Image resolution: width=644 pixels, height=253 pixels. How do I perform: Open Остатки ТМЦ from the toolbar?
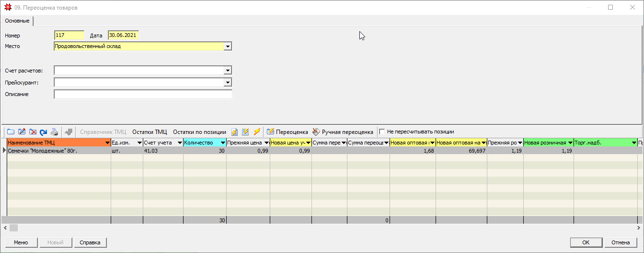(x=149, y=132)
